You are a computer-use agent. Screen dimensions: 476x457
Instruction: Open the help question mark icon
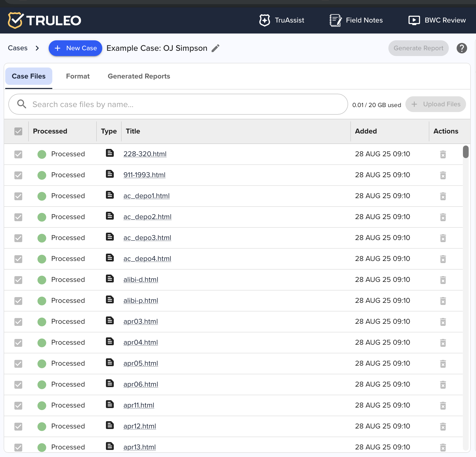(x=462, y=48)
